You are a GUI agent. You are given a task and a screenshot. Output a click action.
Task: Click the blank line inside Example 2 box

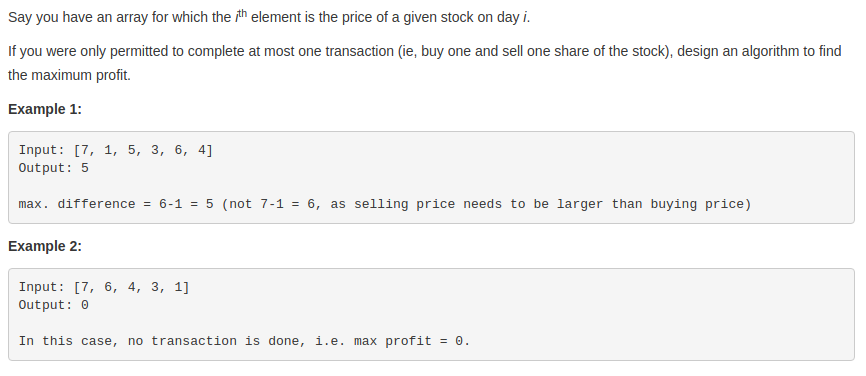pos(431,323)
